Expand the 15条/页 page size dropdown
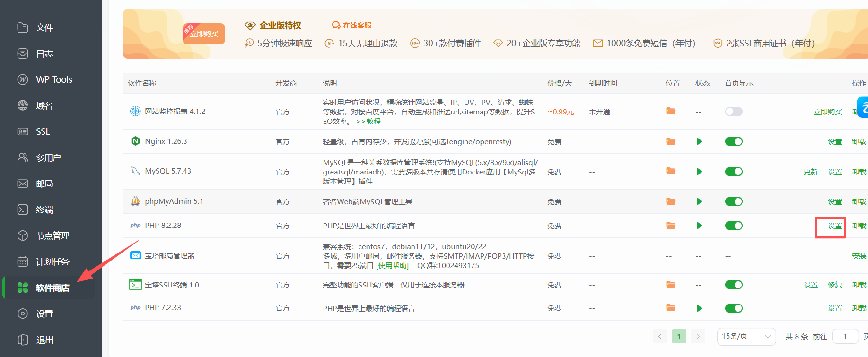 point(746,336)
